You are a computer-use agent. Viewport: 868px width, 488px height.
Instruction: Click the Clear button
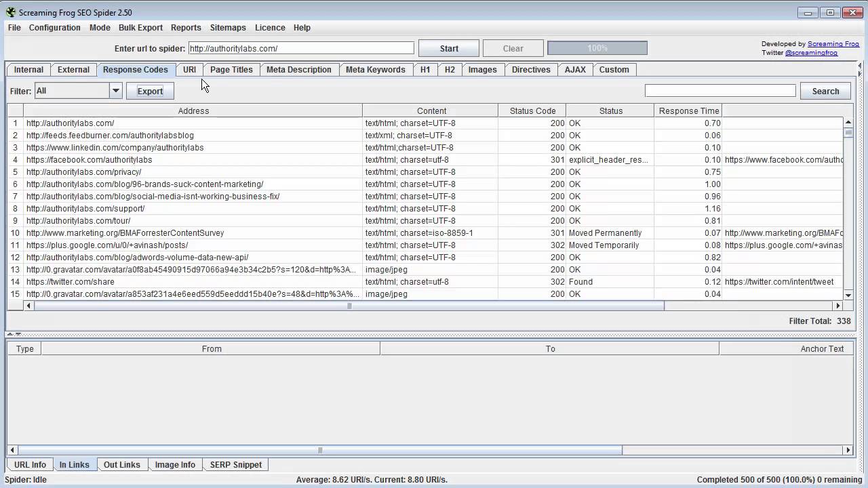pyautogui.click(x=513, y=48)
